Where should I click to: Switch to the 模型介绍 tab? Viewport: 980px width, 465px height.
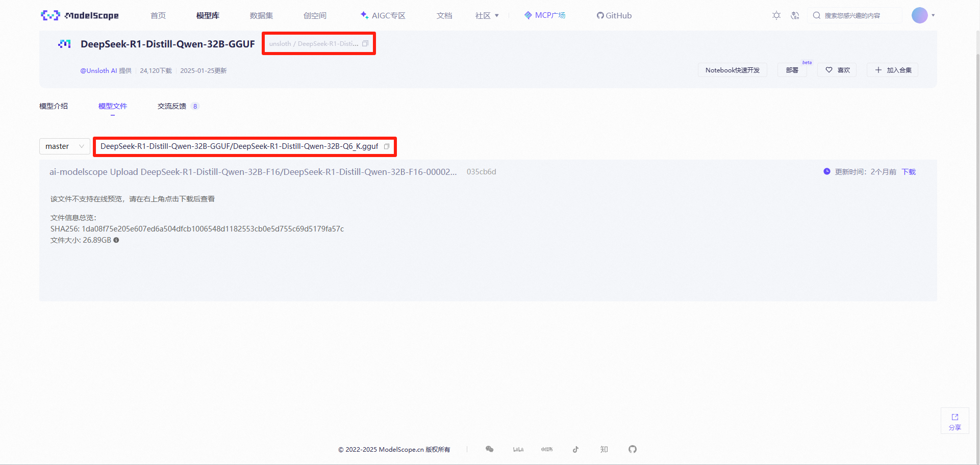[54, 106]
